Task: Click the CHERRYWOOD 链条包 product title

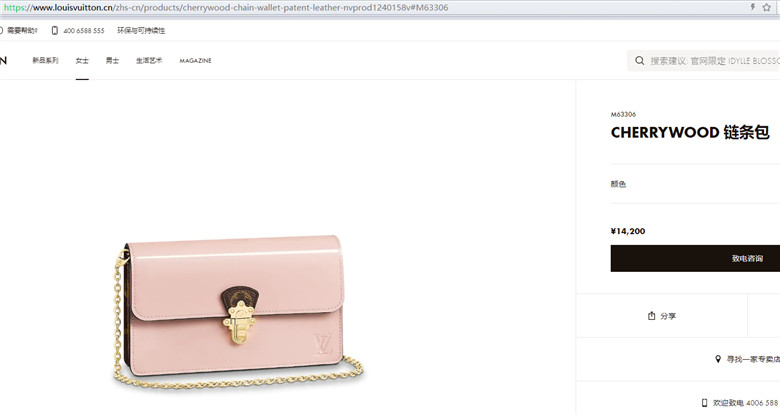Action: click(x=690, y=132)
